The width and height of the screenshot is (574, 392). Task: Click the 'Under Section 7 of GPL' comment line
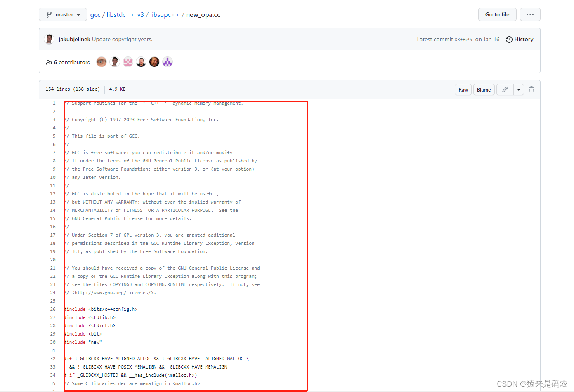[x=150, y=235]
